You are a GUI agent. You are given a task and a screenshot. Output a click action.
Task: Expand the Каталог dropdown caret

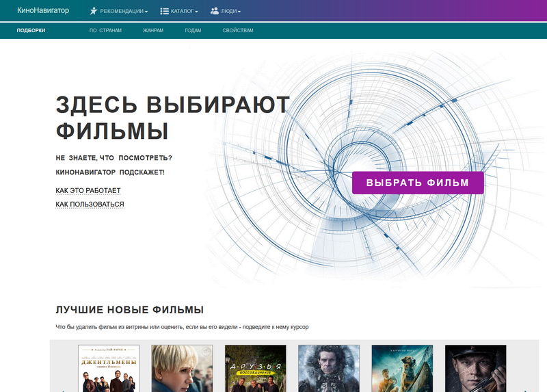click(x=196, y=12)
